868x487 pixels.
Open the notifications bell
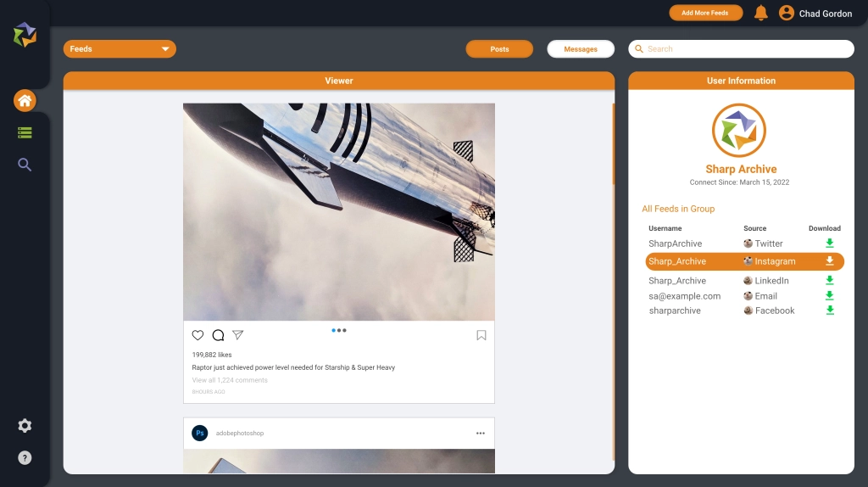tap(760, 13)
